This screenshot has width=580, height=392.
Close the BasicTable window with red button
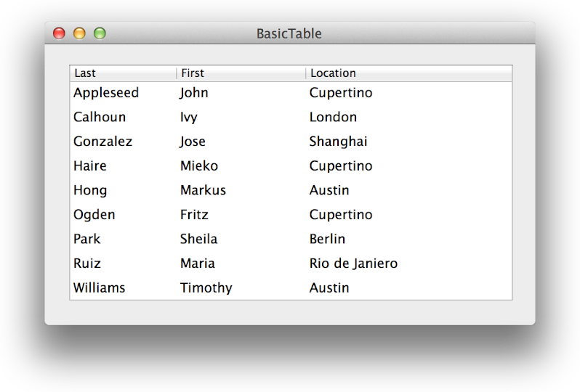(x=60, y=33)
